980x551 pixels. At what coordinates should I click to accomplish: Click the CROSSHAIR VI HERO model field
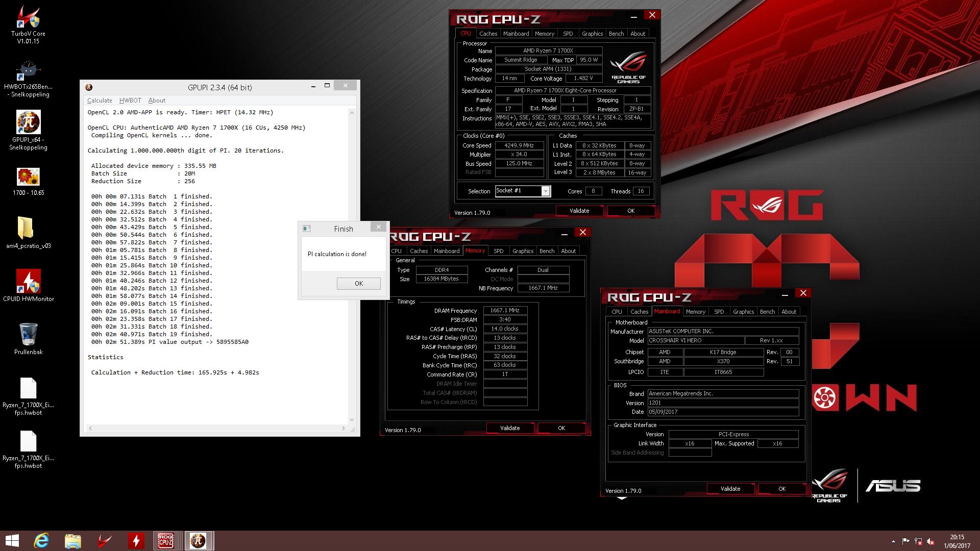click(x=695, y=340)
